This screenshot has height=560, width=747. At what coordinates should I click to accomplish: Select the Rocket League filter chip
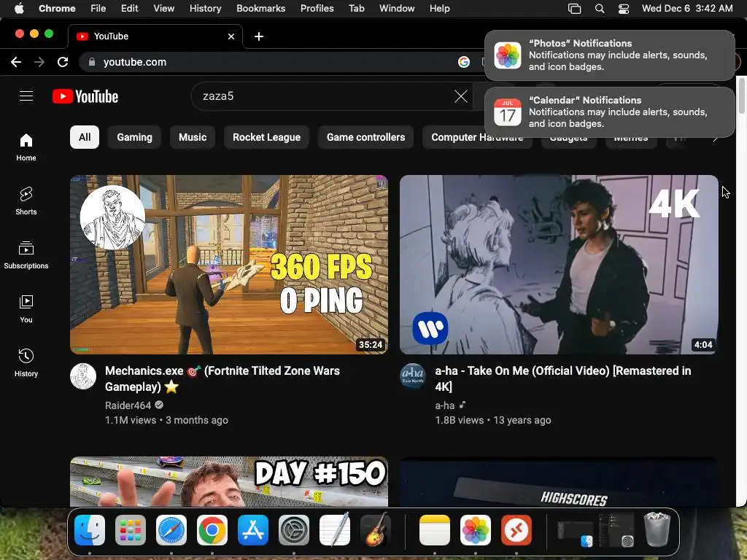click(267, 137)
